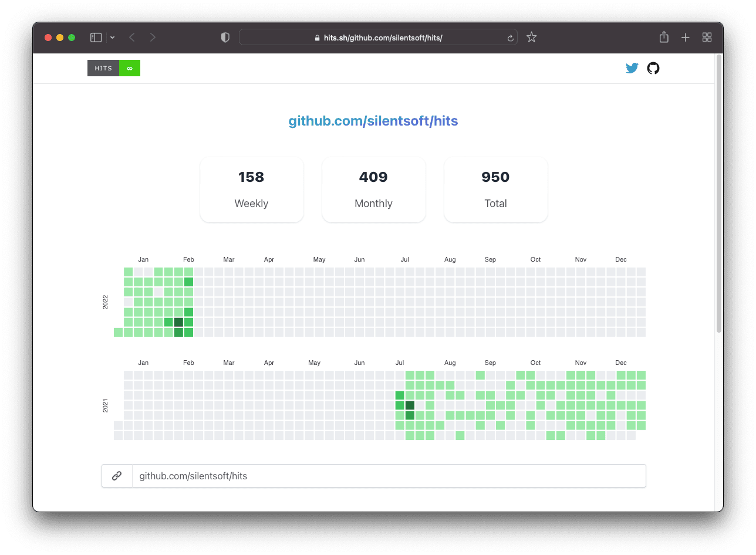Screen dimensions: 756x555
Task: Open the github.com/silentsoft/hits heading link
Action: pyautogui.click(x=373, y=121)
